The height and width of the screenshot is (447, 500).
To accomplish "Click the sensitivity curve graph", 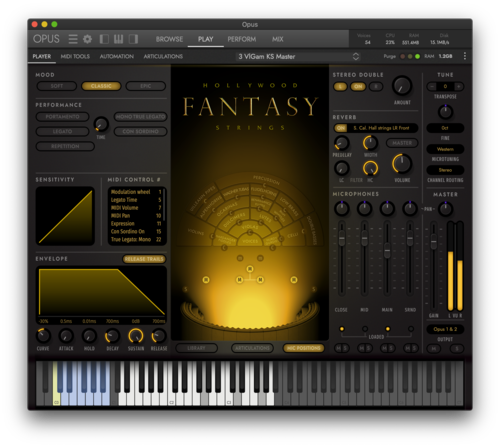I will pyautogui.click(x=65, y=216).
